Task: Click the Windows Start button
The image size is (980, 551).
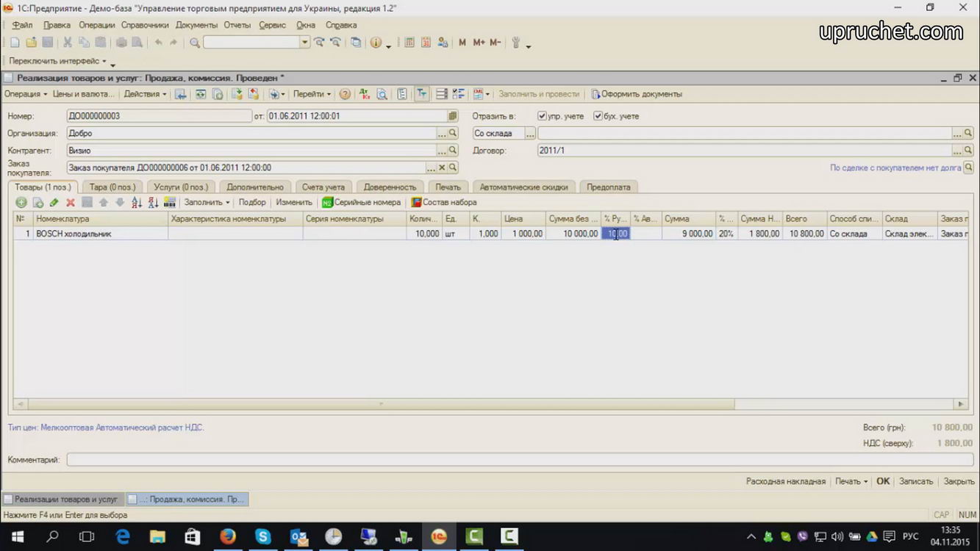Action: [17, 536]
